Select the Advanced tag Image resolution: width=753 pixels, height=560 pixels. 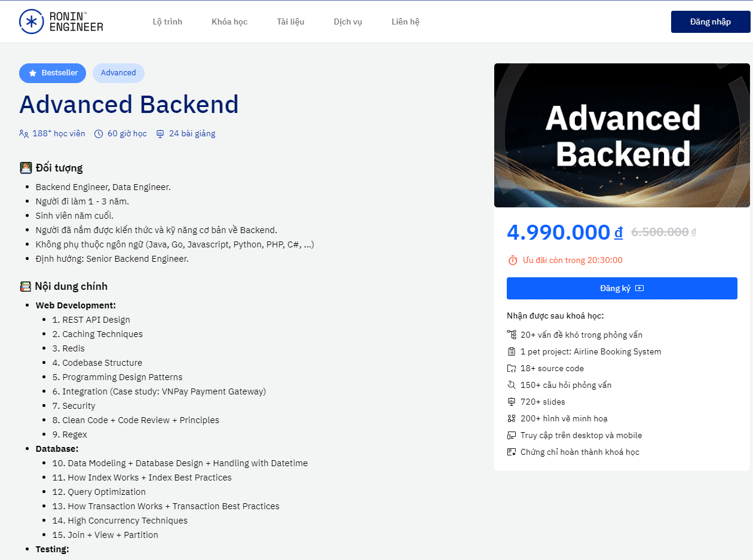pyautogui.click(x=118, y=73)
